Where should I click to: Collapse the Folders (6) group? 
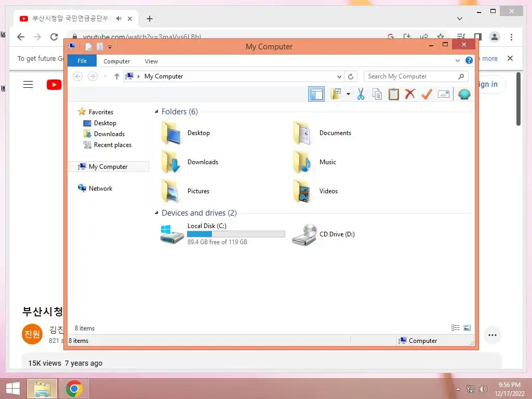tap(156, 111)
